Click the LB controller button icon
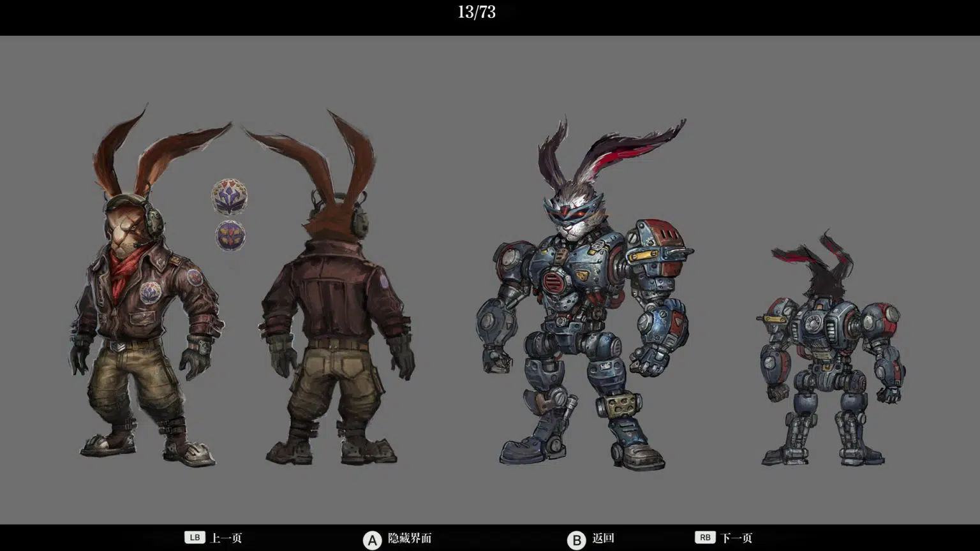980x551 pixels. [195, 538]
